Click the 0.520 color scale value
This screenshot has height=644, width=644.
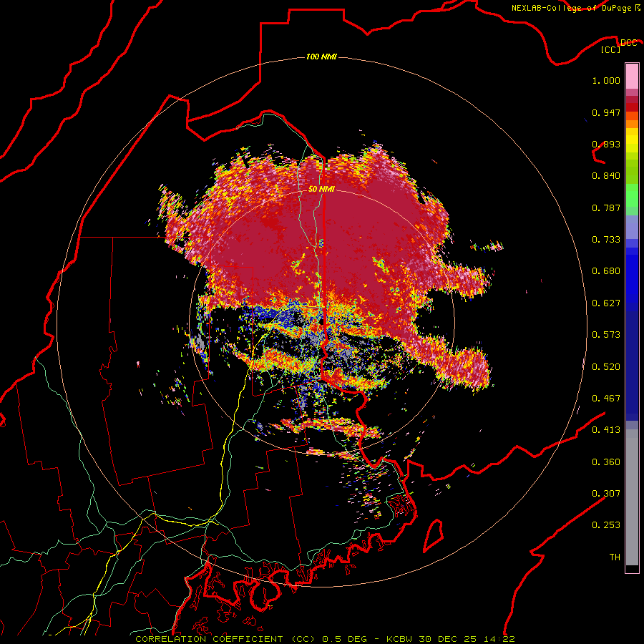click(x=606, y=367)
